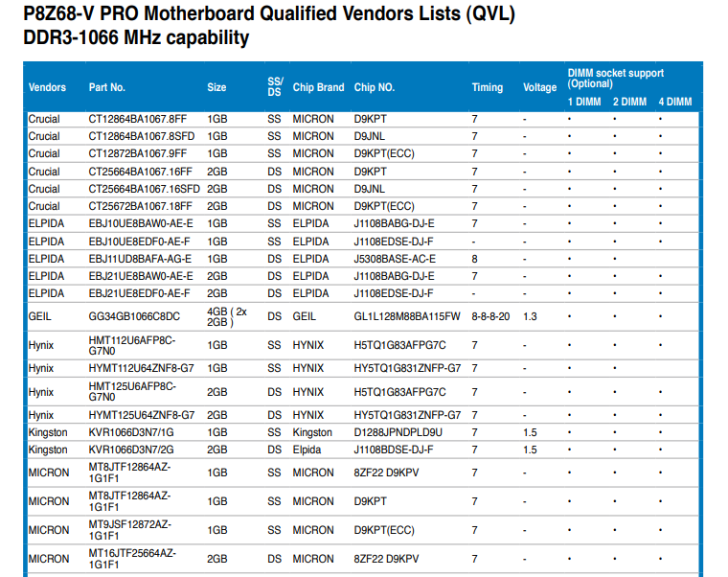Viewport: 728px width, 577px height.
Task: Click the 'Chip Brand' column header
Action: [x=318, y=87]
